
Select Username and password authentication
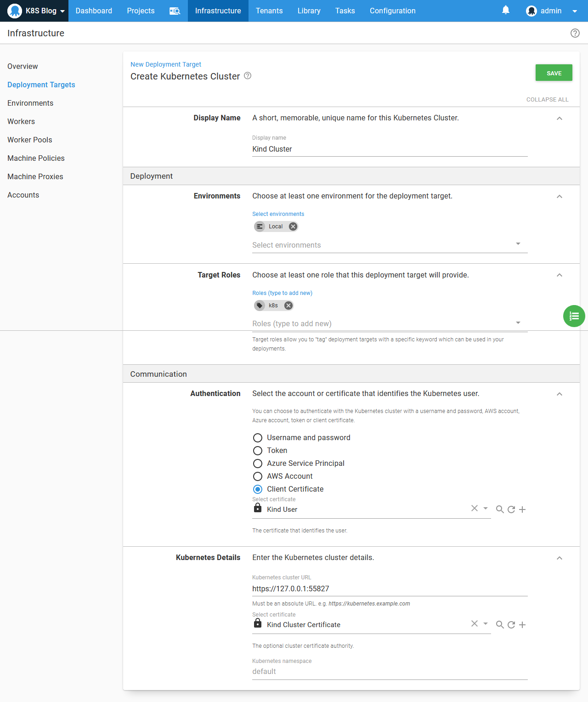[x=258, y=438]
